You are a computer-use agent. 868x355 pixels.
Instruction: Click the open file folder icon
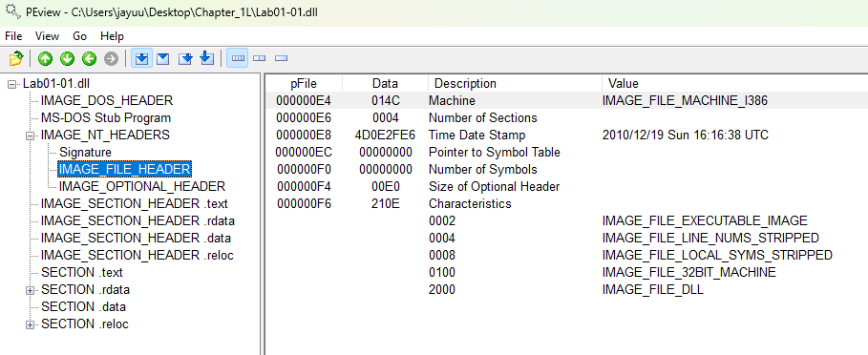[x=15, y=58]
